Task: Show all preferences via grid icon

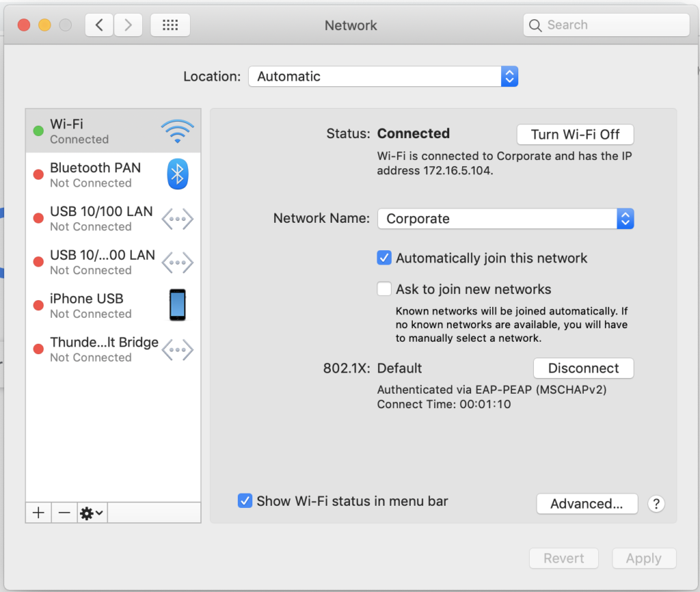Action: coord(170,25)
